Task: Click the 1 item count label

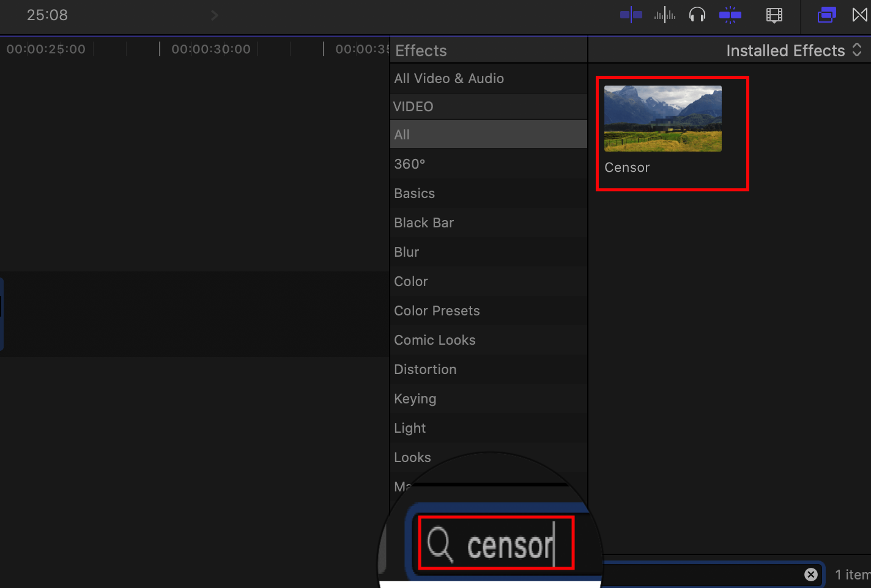Action: tap(853, 575)
